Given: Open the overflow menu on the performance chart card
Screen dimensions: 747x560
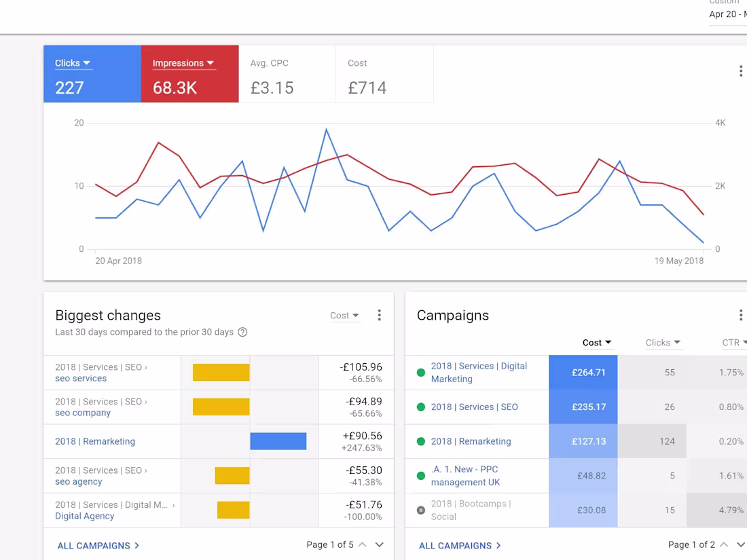Looking at the screenshot, I should (741, 71).
